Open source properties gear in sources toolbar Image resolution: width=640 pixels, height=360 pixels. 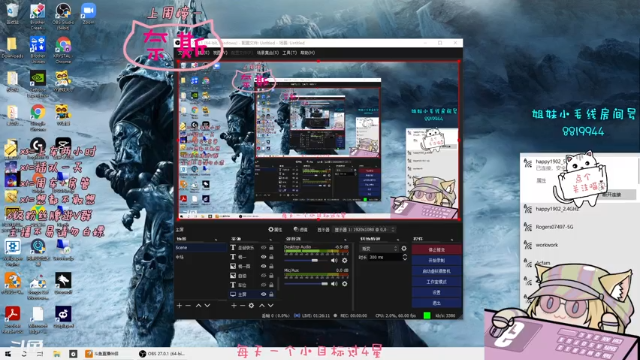tap(251, 305)
